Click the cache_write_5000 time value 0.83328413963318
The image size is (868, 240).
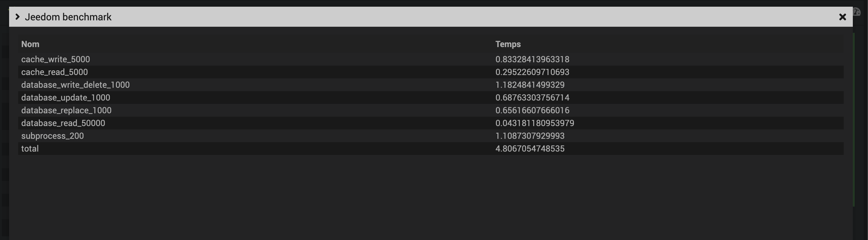tap(532, 59)
